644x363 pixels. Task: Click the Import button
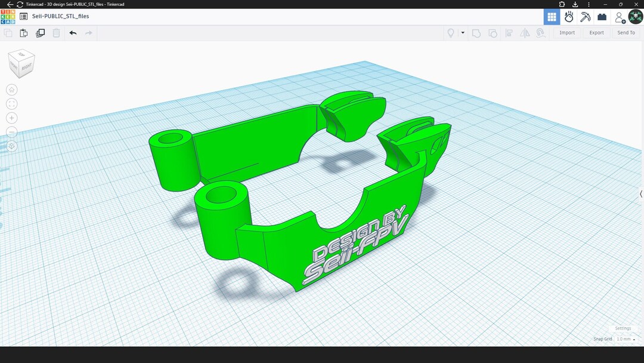click(x=566, y=33)
